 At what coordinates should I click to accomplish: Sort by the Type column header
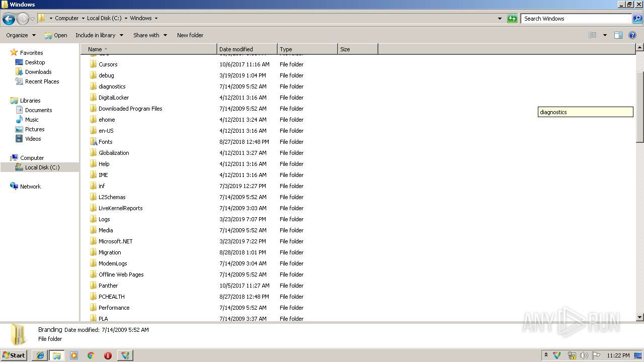[x=307, y=49]
